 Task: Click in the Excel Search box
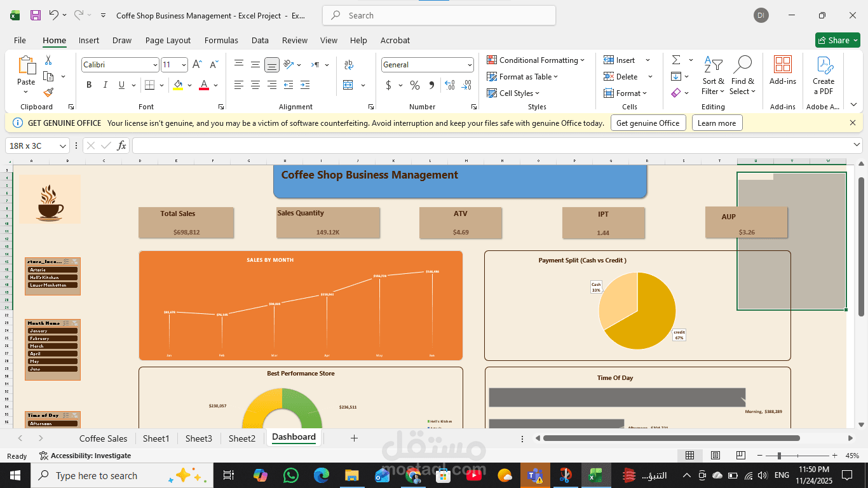coord(439,15)
